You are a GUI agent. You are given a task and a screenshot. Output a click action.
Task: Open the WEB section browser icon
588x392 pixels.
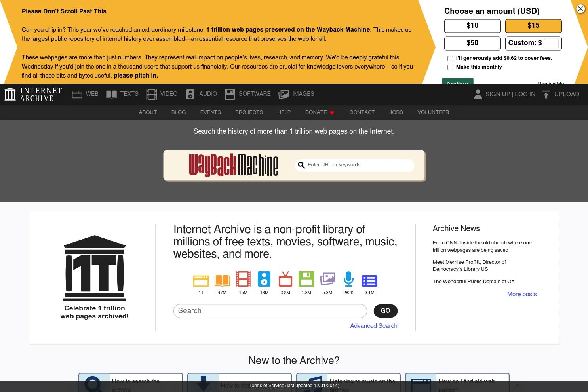[77, 94]
